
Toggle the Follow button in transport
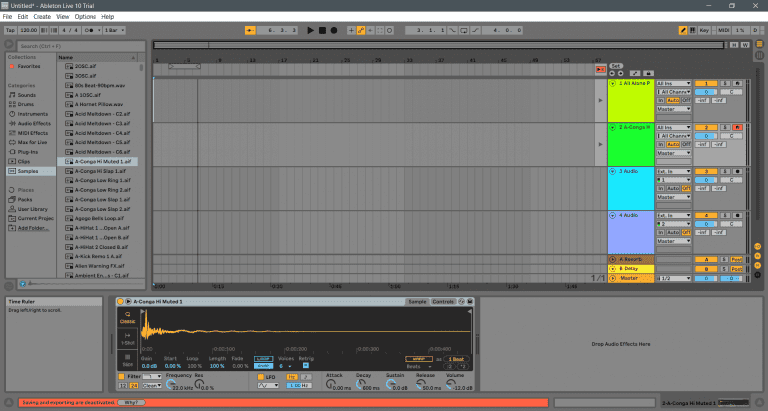pyautogui.click(x=250, y=30)
